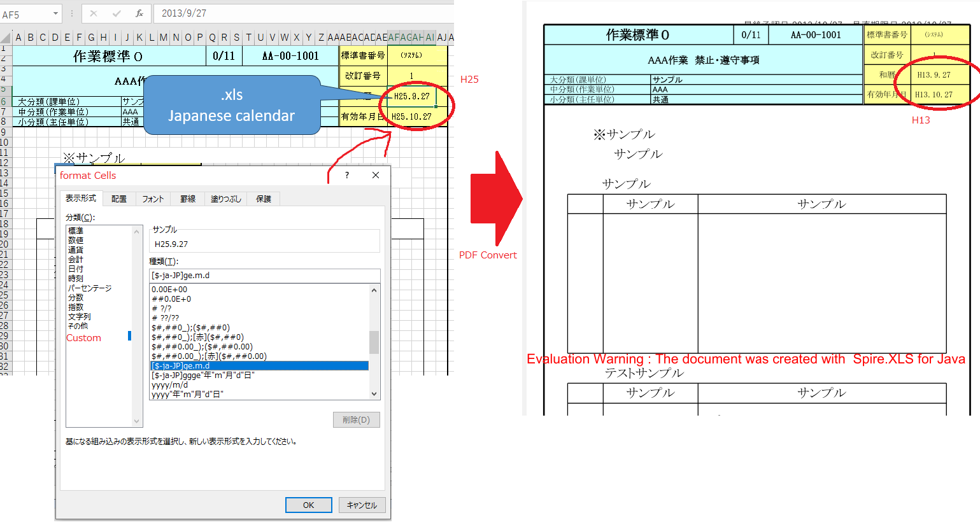Click the formula bar cancel X icon
This screenshot has height=527, width=980.
(94, 13)
